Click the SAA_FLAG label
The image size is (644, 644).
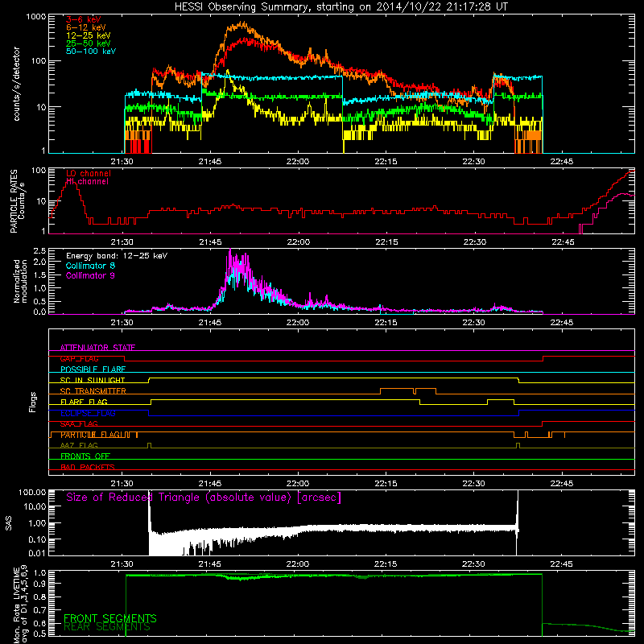[x=79, y=423]
